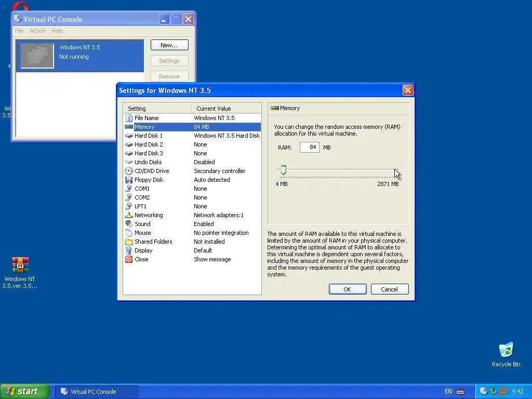Open the Start menu
The width and height of the screenshot is (532, 399).
point(25,391)
